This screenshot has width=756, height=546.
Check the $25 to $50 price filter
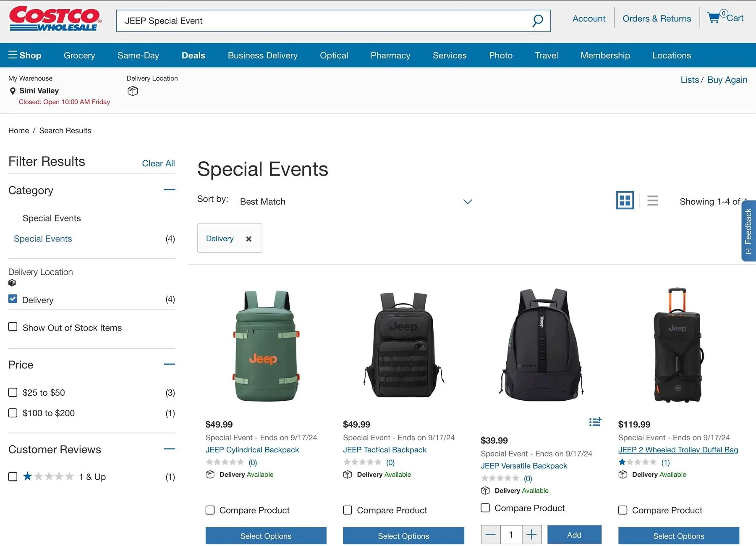[13, 392]
